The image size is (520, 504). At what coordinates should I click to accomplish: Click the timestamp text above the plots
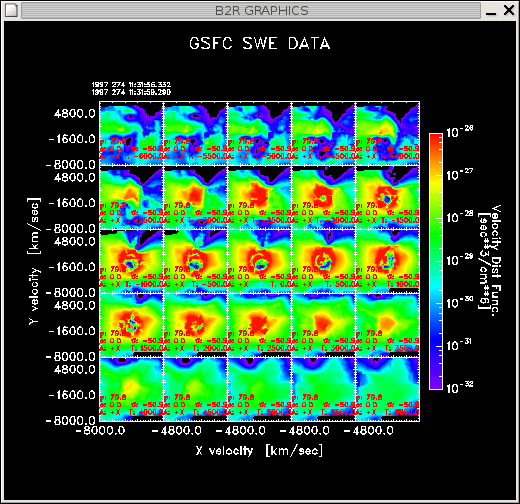click(x=131, y=88)
